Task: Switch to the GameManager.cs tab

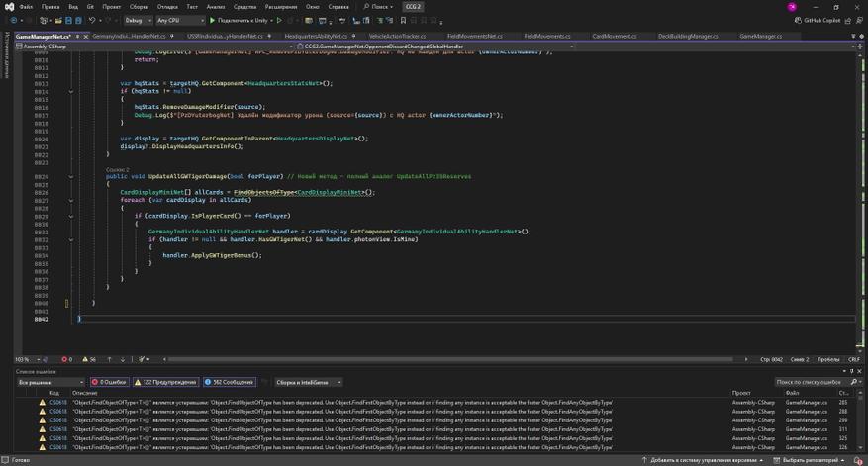Action: [760, 36]
